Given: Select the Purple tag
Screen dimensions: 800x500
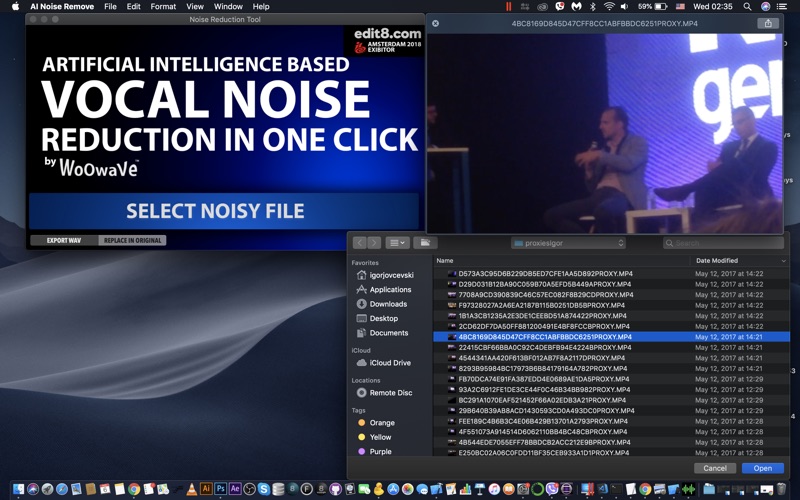Looking at the screenshot, I should point(375,452).
